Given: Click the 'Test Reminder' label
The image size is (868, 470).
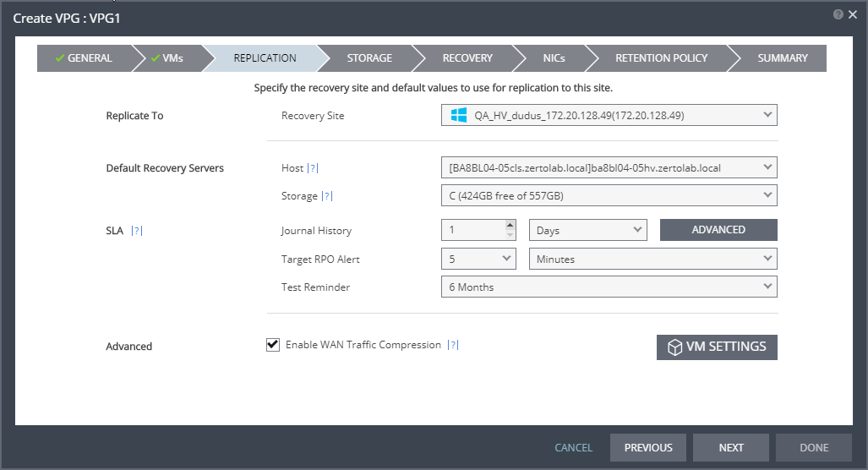Looking at the screenshot, I should coord(315,287).
